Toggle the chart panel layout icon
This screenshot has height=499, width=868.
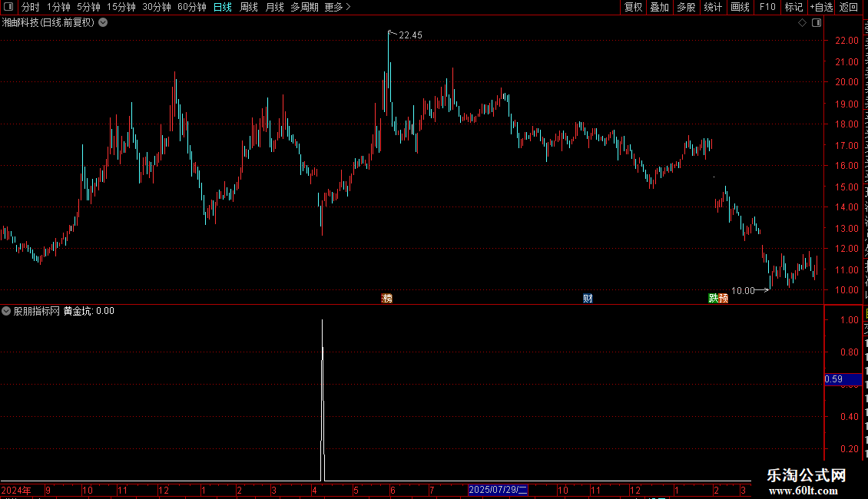click(x=817, y=23)
